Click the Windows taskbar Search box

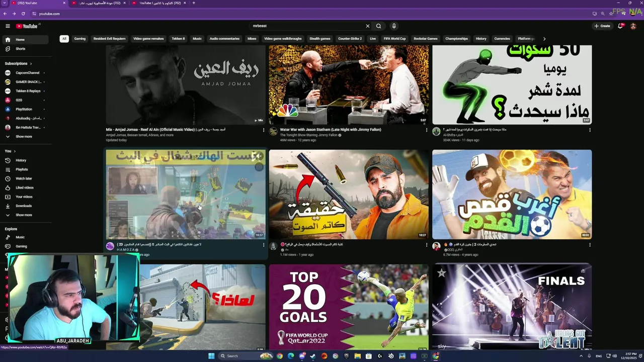pos(246,356)
